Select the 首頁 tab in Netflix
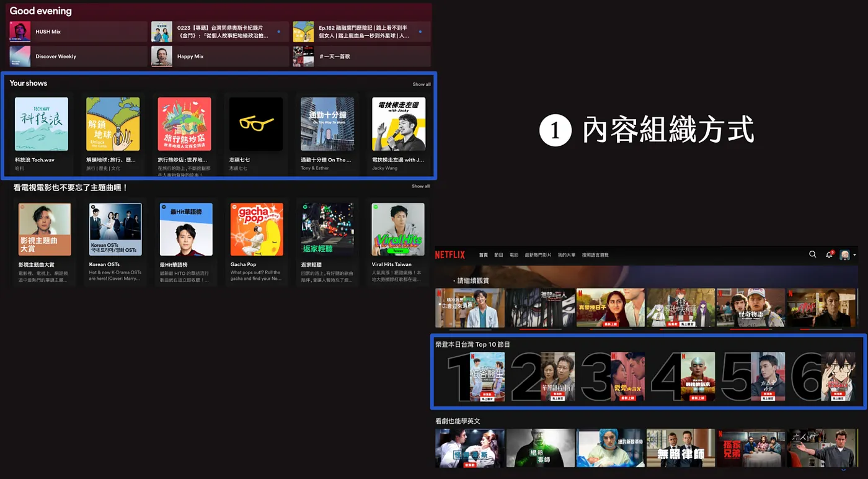Screen dimensions: 868x479 [484, 255]
